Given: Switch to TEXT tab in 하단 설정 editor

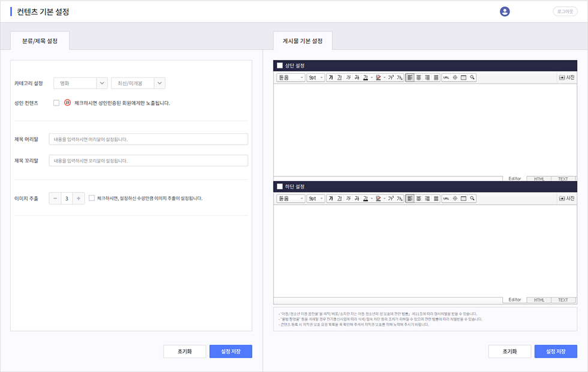Looking at the screenshot, I should pyautogui.click(x=563, y=300).
